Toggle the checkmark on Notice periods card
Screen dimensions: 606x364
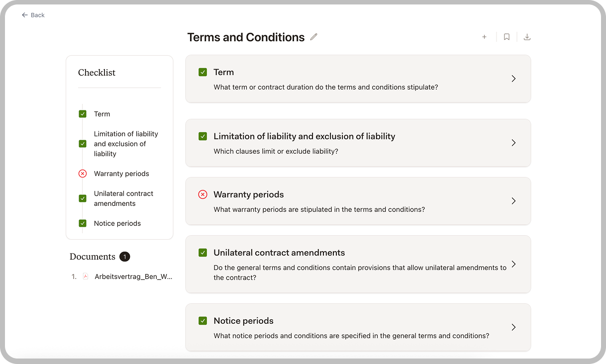pos(202,321)
